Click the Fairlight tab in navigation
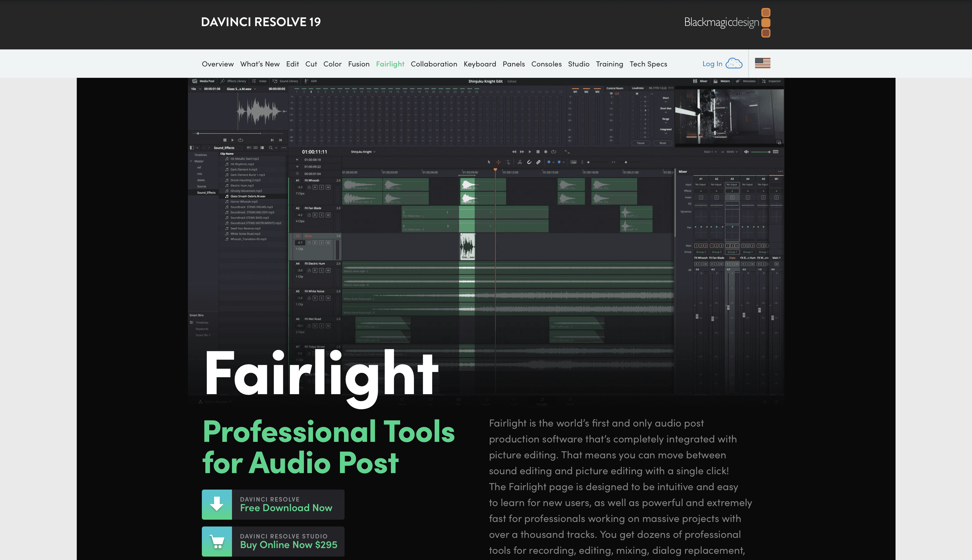This screenshot has width=972, height=560. pyautogui.click(x=390, y=63)
